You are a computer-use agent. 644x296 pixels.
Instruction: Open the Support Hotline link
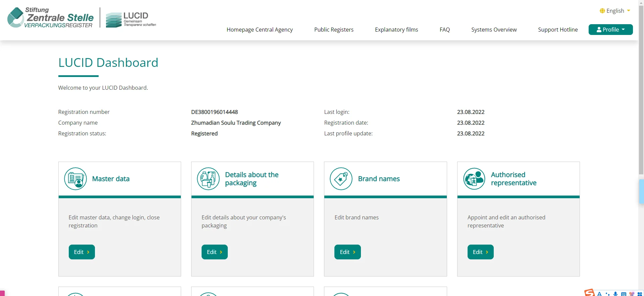pos(558,30)
